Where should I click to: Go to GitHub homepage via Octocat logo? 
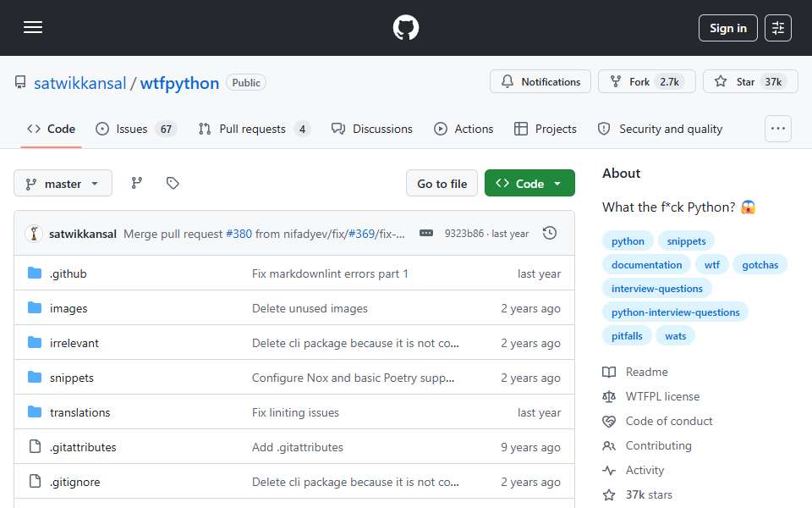click(x=405, y=27)
